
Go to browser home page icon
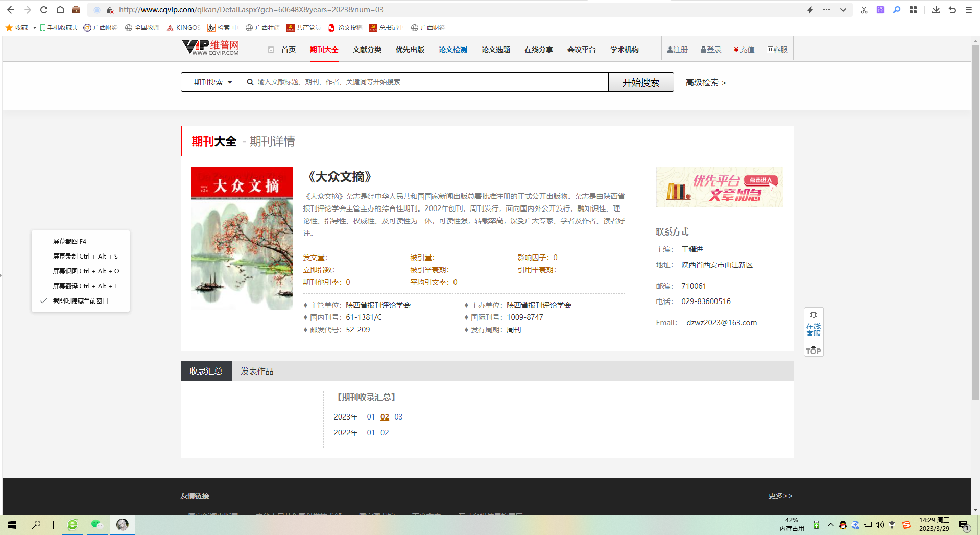[x=60, y=10]
